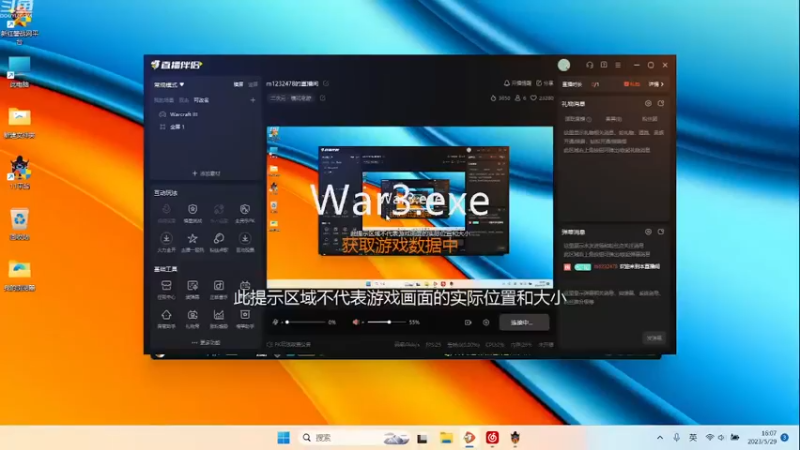Click the taskbar search box

(x=355, y=438)
